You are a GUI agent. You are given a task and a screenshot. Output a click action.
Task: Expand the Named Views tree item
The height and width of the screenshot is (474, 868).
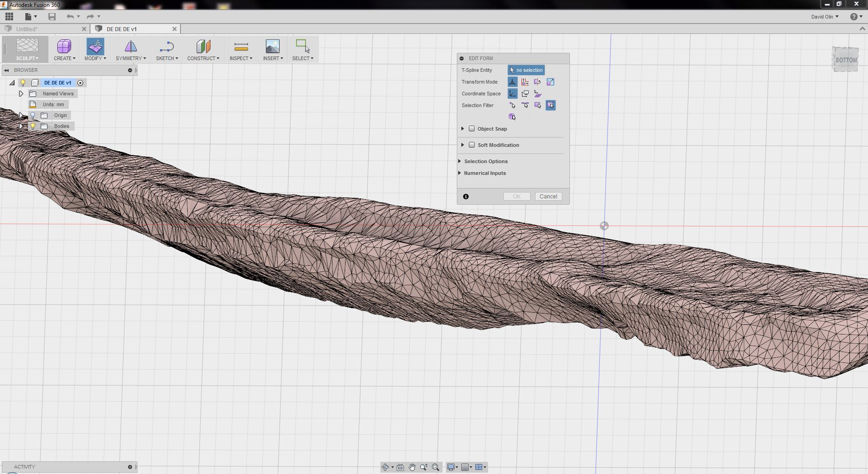tap(21, 94)
